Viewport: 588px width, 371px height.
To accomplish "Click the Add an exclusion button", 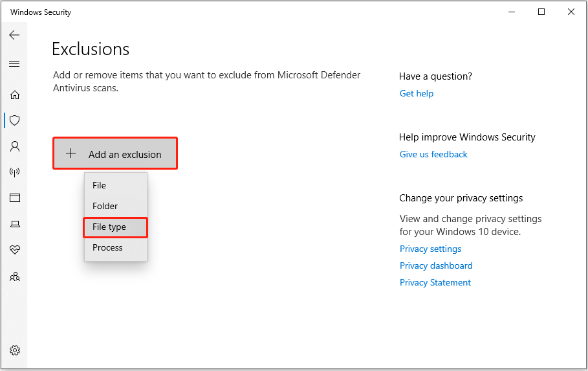I will tap(115, 154).
